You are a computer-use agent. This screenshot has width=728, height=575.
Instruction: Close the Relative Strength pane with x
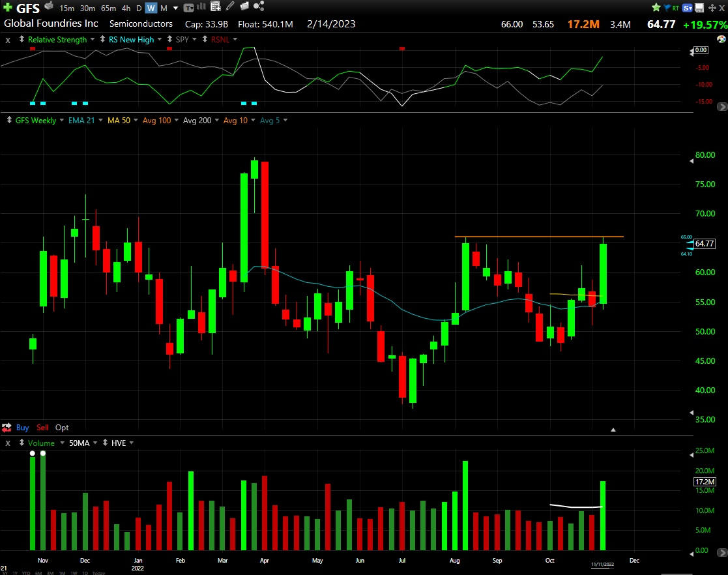[x=8, y=40]
